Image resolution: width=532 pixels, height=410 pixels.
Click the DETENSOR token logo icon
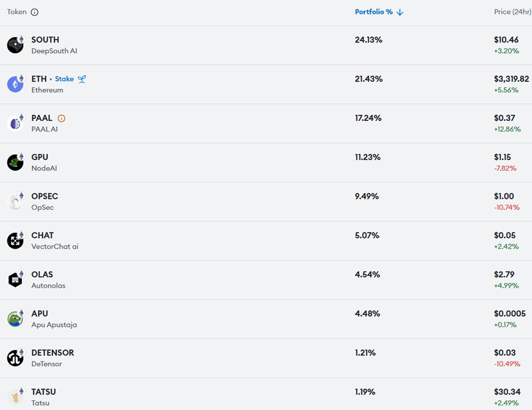(x=15, y=358)
